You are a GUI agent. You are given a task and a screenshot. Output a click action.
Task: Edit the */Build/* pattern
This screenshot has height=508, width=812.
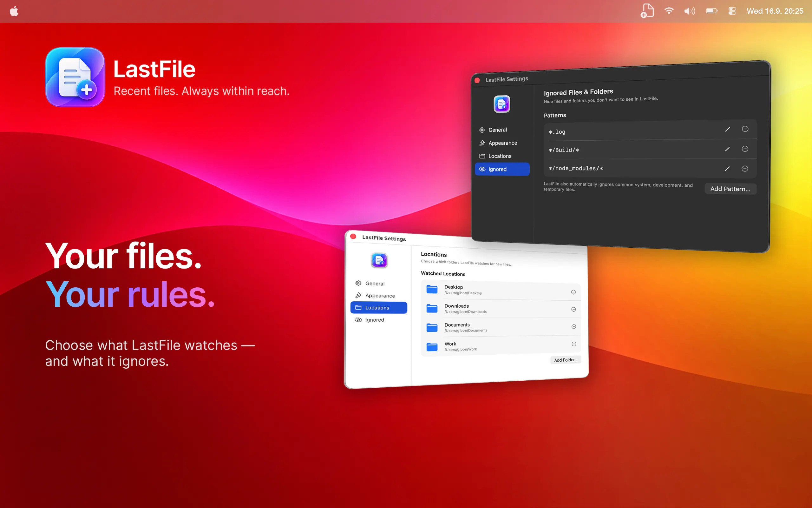(x=727, y=149)
